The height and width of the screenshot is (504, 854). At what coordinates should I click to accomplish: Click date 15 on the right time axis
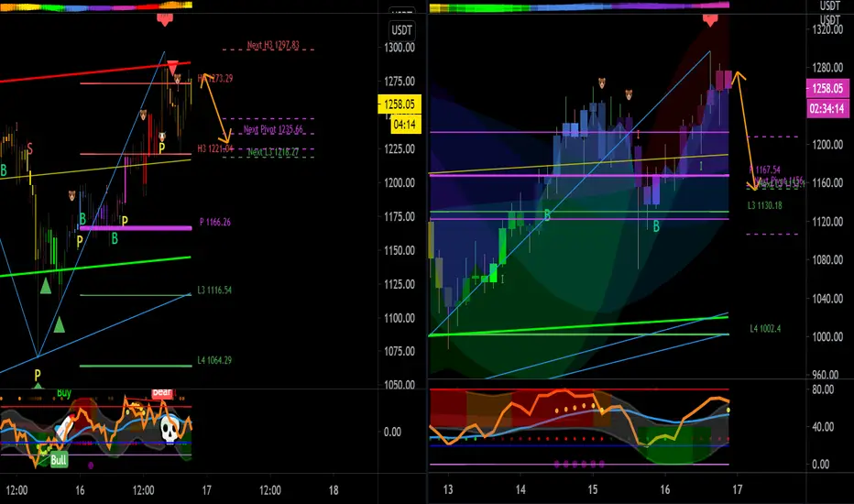click(593, 490)
